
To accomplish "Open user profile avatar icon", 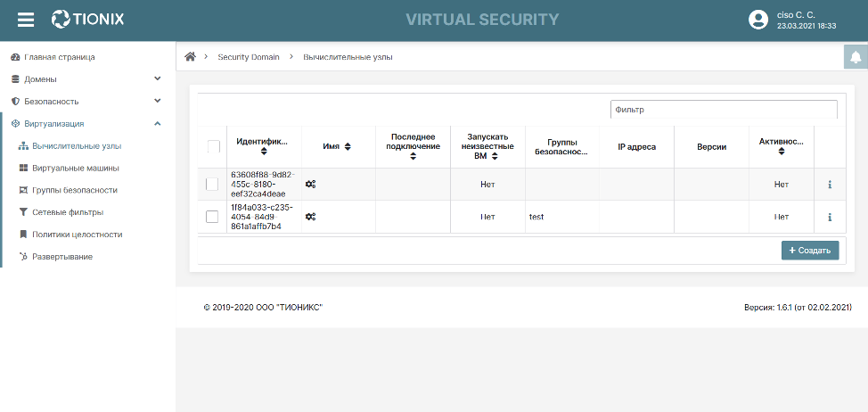I will [758, 20].
